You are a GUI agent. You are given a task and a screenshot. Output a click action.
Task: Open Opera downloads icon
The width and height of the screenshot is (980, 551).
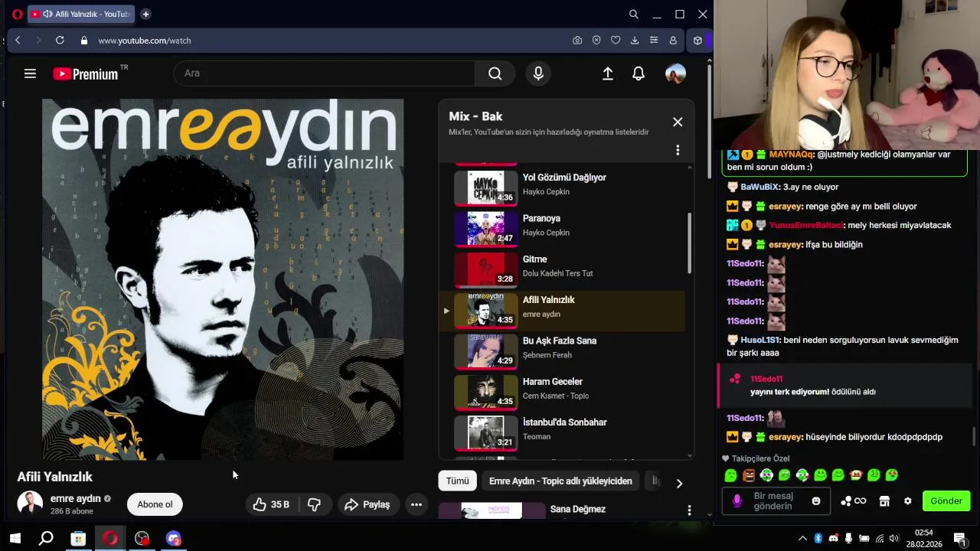pyautogui.click(x=635, y=41)
